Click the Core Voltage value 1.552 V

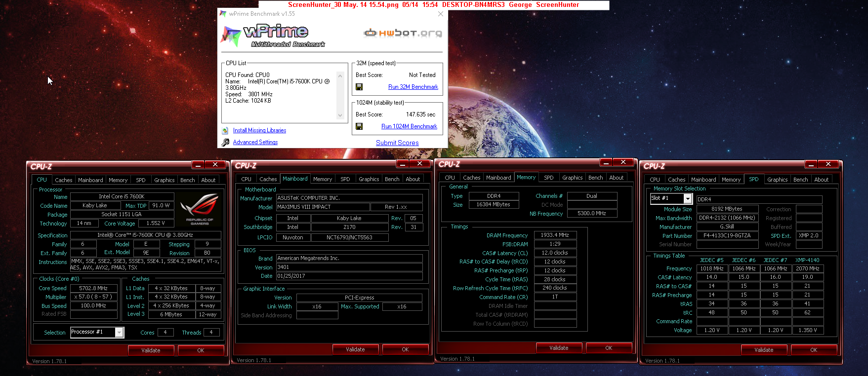point(156,224)
